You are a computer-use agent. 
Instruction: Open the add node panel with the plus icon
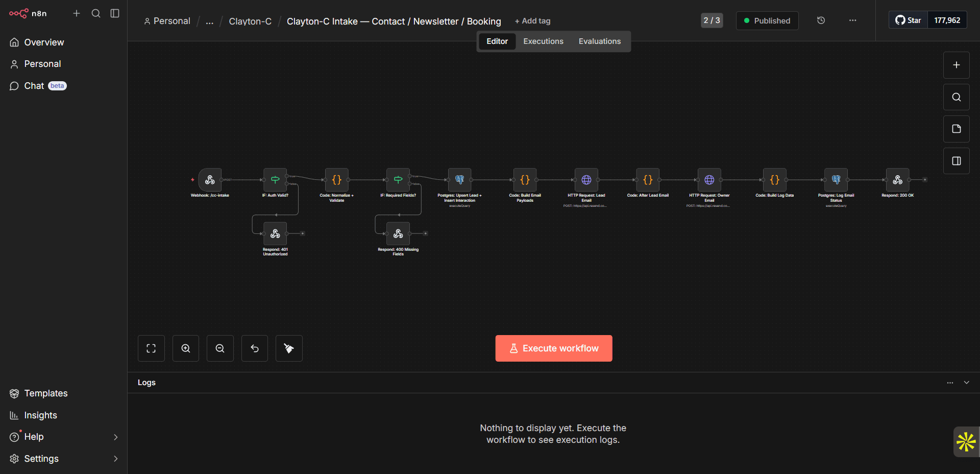coord(956,65)
